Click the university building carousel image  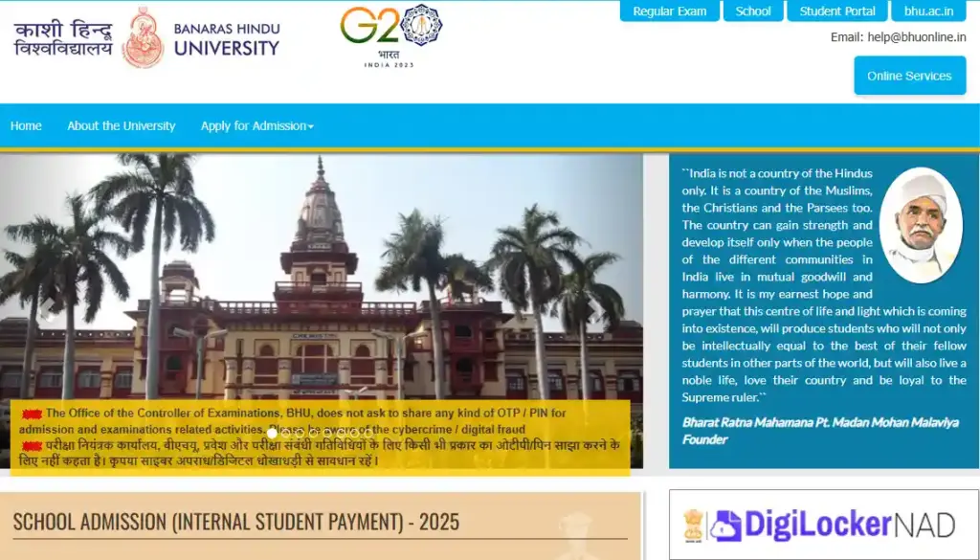321,287
